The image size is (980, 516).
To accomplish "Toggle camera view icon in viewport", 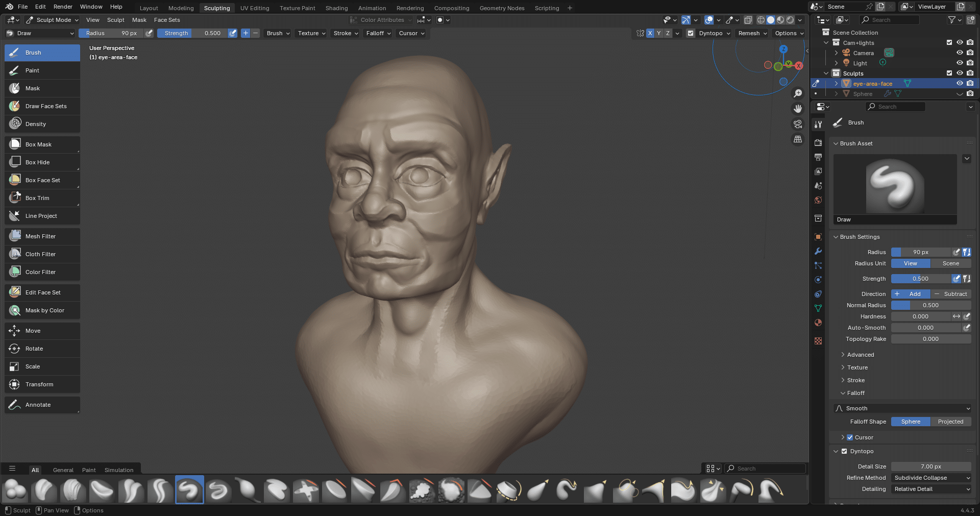I will coord(798,124).
